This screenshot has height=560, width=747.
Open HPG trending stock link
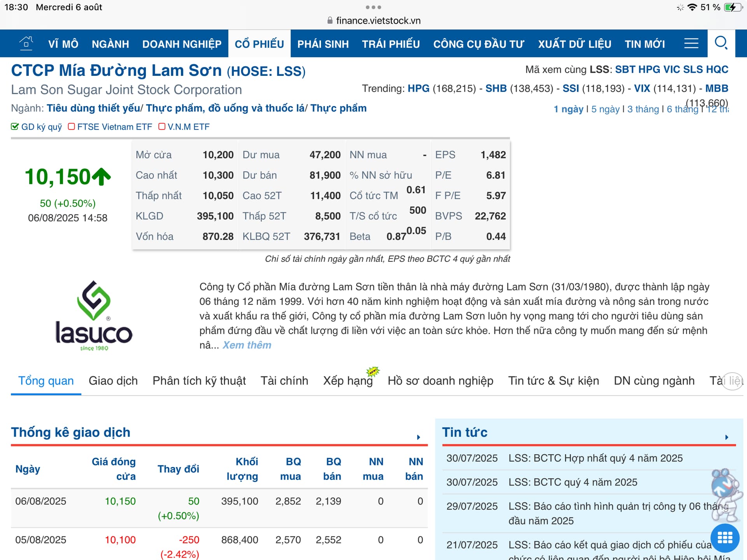[x=418, y=89]
